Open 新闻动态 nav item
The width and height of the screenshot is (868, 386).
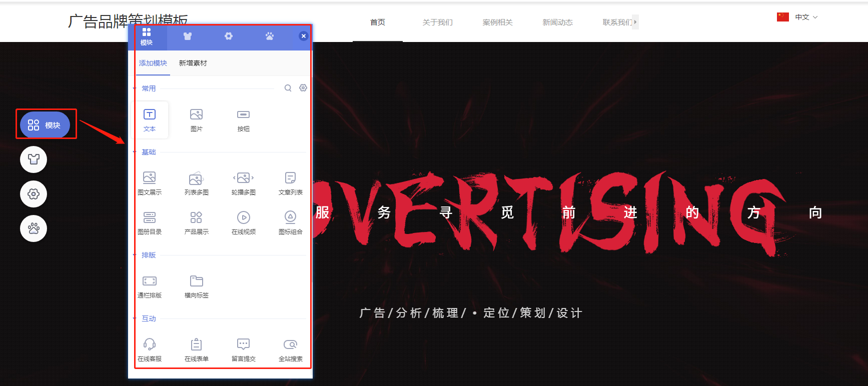[558, 22]
